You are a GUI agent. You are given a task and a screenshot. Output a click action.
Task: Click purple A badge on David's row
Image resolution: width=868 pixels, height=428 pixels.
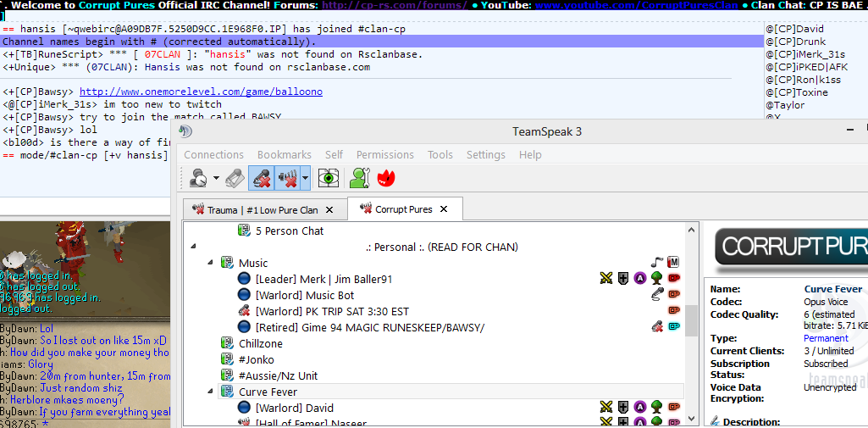(x=640, y=408)
